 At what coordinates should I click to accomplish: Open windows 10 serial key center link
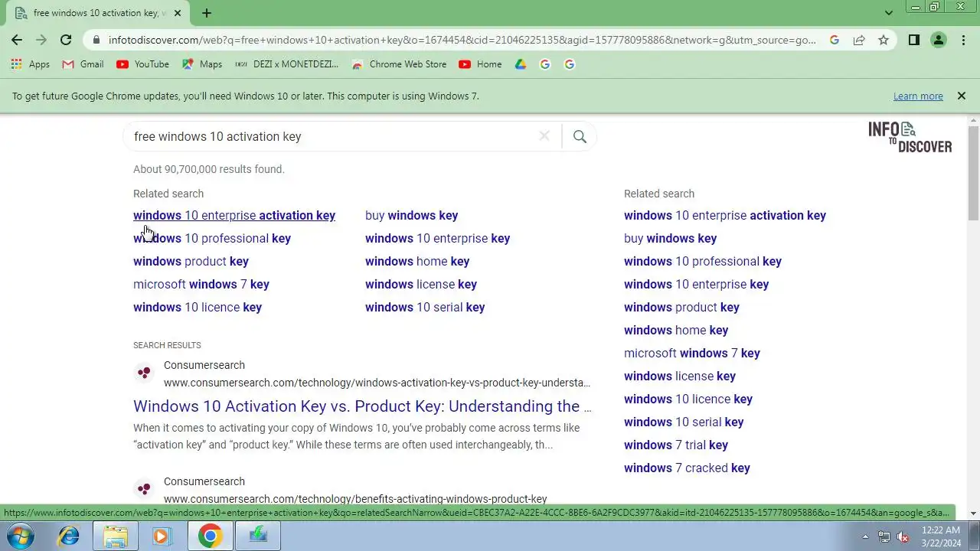[x=425, y=308]
